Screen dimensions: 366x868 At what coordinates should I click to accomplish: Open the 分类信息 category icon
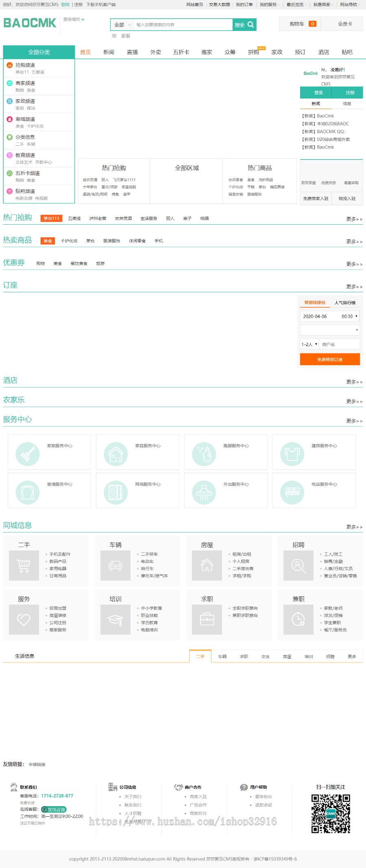coord(10,137)
